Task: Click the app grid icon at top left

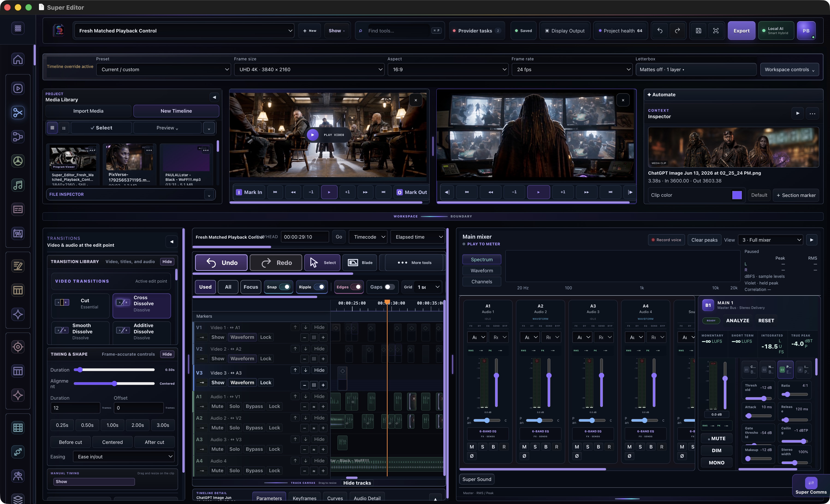Action: pos(18,28)
